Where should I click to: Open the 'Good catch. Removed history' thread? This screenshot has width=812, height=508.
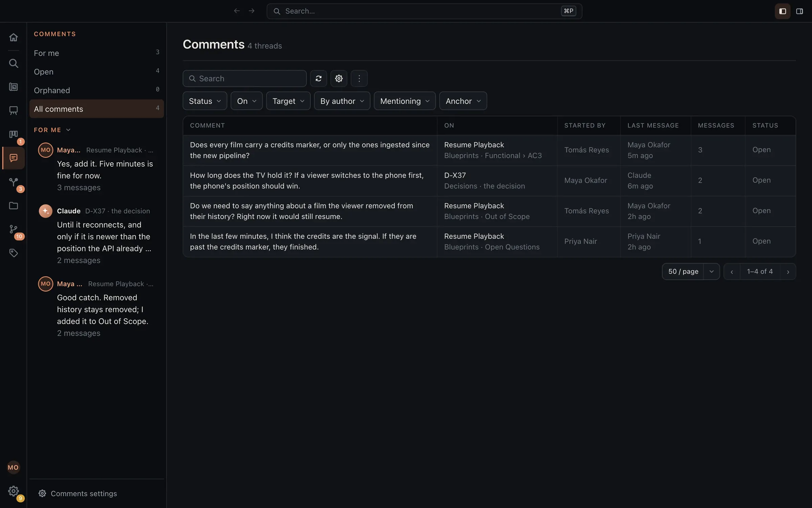click(x=96, y=308)
